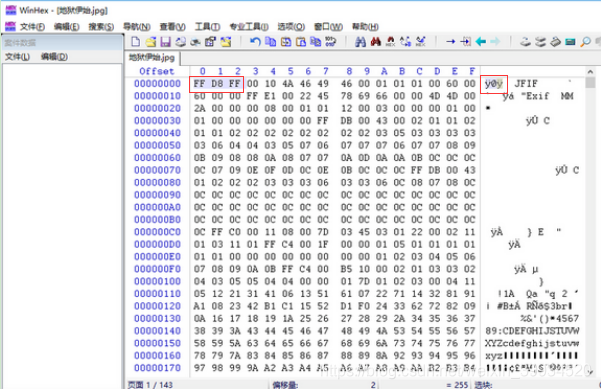This screenshot has height=389, width=601.
Task: Open the 窗口(W) menu
Action: [x=328, y=26]
